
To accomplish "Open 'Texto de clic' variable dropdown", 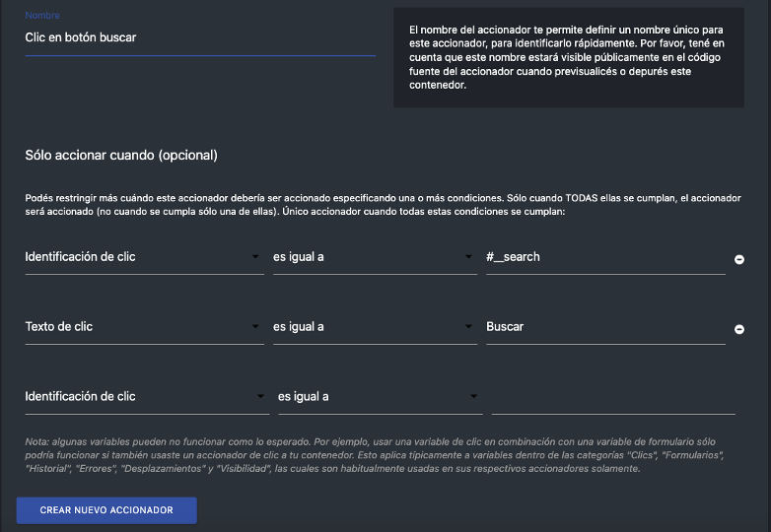I will (144, 327).
